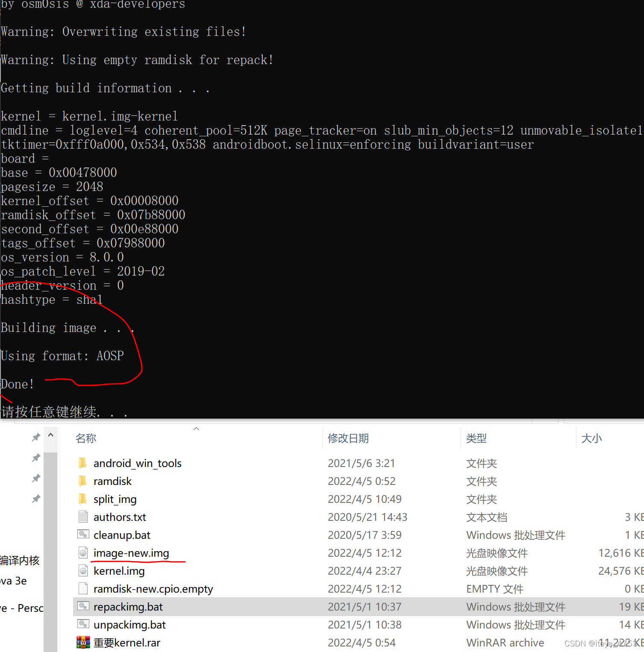The height and width of the screenshot is (652, 644).
Task: Click the date 2021/5/1 10:37 of repackimg.bat
Action: 365,607
